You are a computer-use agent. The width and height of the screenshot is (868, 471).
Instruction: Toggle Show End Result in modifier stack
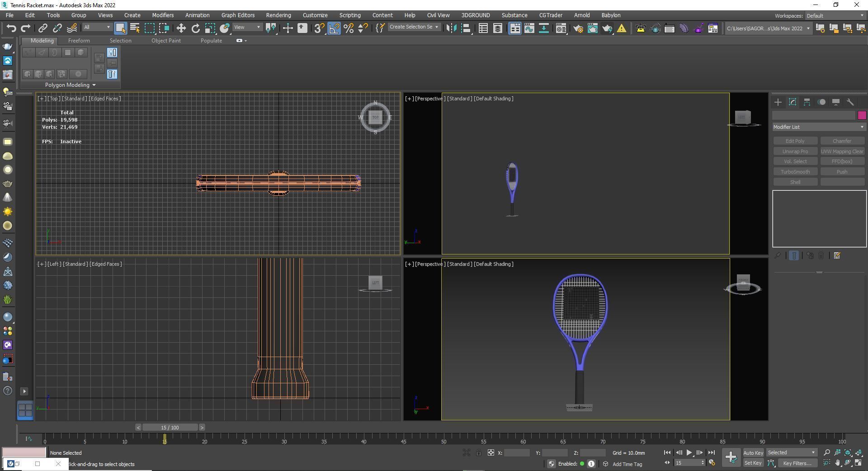pos(794,256)
